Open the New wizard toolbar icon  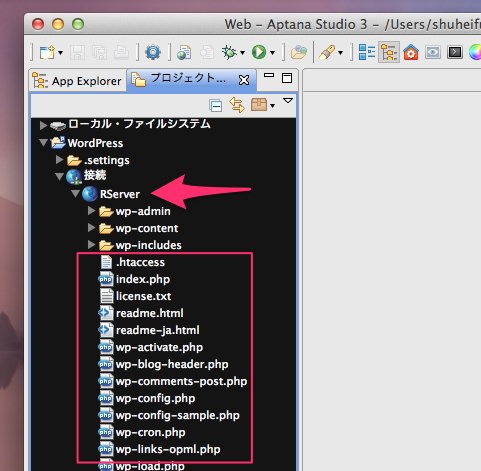(x=47, y=52)
